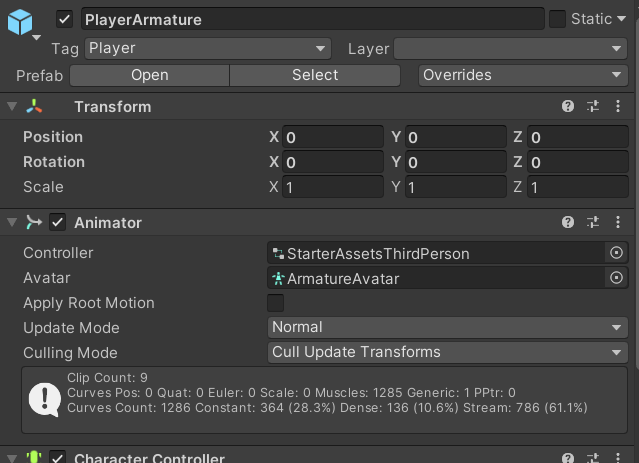Open Animator three-dot context menu

[618, 222]
